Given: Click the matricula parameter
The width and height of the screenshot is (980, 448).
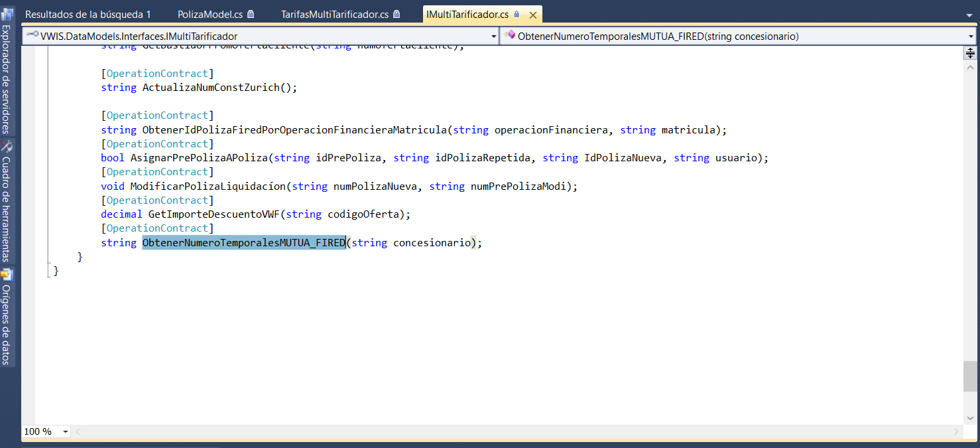Looking at the screenshot, I should pos(688,130).
